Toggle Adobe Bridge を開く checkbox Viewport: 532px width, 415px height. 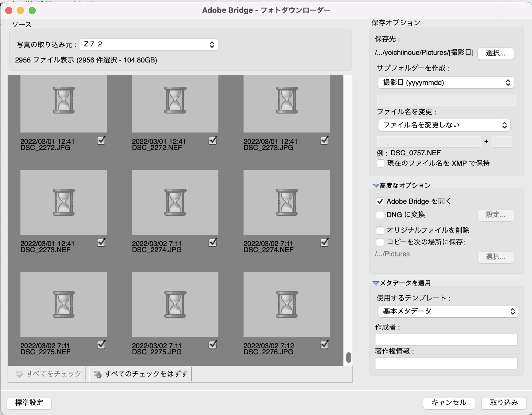point(380,201)
